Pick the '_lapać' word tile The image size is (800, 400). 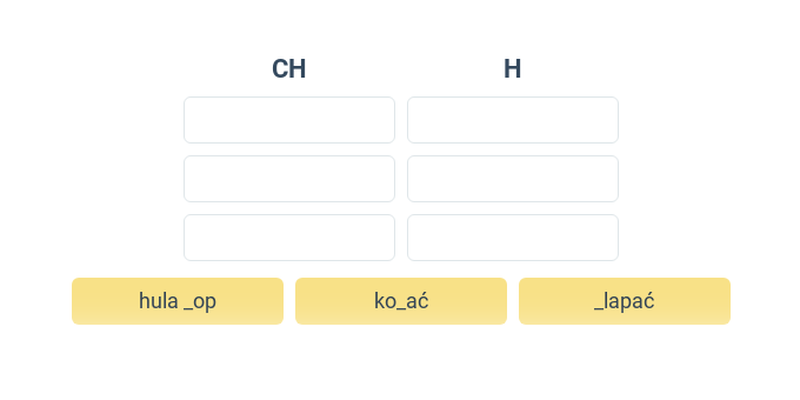click(624, 301)
